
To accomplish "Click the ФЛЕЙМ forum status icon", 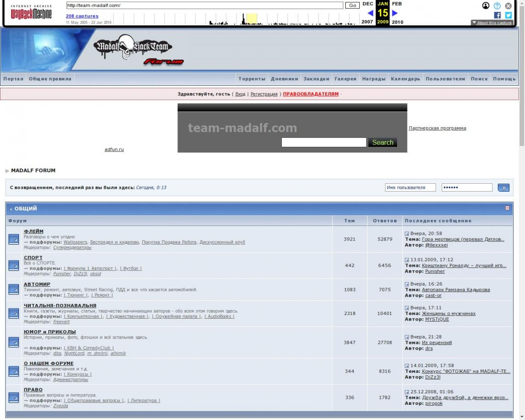I will coord(14,239).
